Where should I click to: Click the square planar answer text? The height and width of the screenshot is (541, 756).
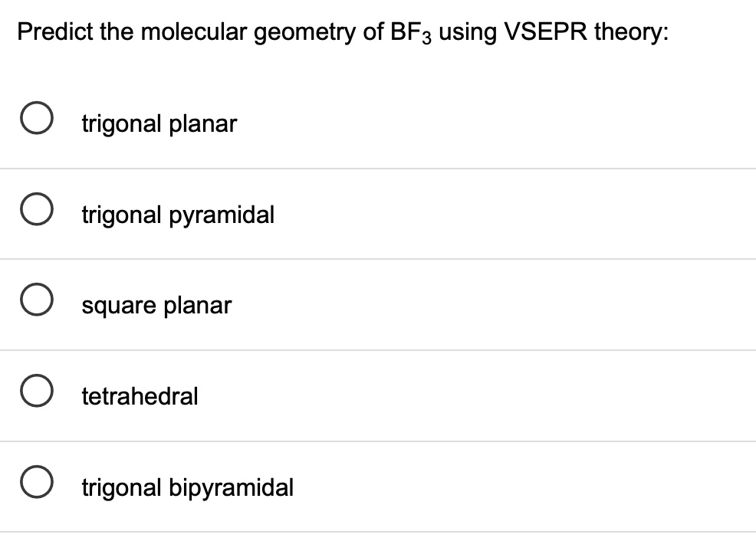click(156, 305)
